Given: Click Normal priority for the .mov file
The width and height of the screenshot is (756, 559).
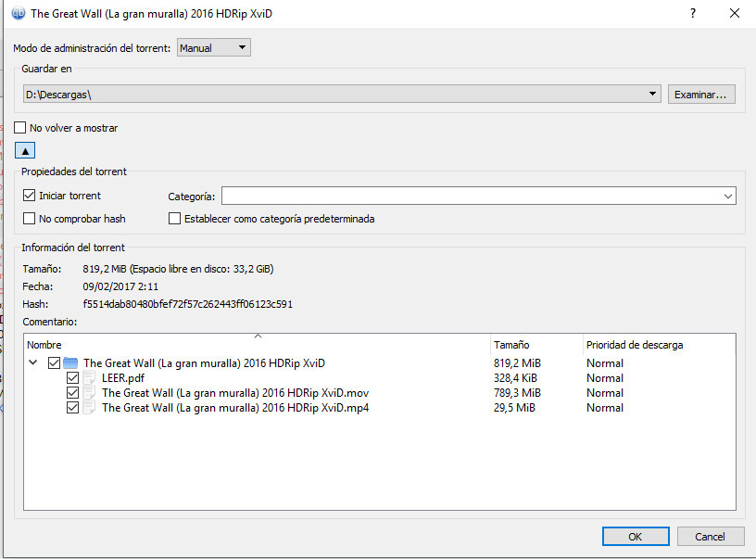Looking at the screenshot, I should click(x=605, y=393).
